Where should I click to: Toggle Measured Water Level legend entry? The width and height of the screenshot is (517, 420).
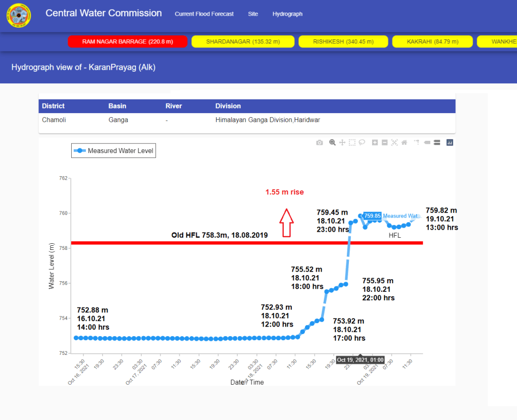tap(114, 150)
